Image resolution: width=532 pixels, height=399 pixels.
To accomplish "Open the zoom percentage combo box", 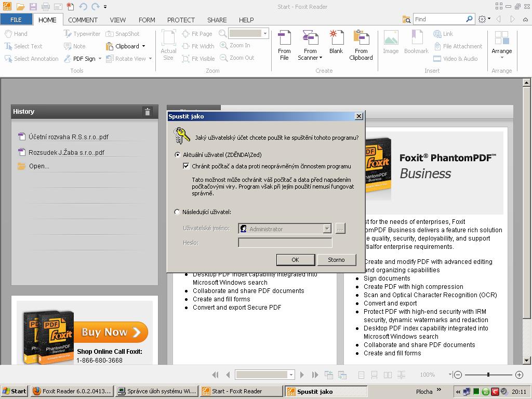I will pos(265,33).
